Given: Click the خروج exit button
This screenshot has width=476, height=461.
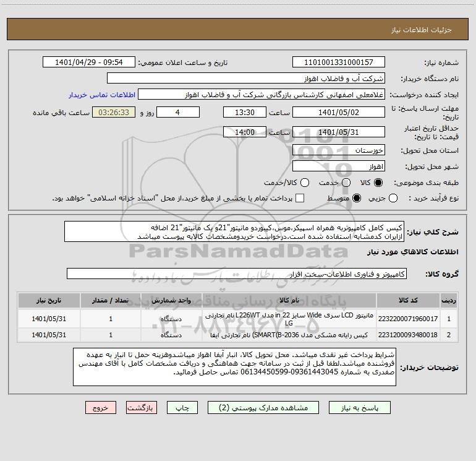Looking at the screenshot, I should [x=101, y=408].
